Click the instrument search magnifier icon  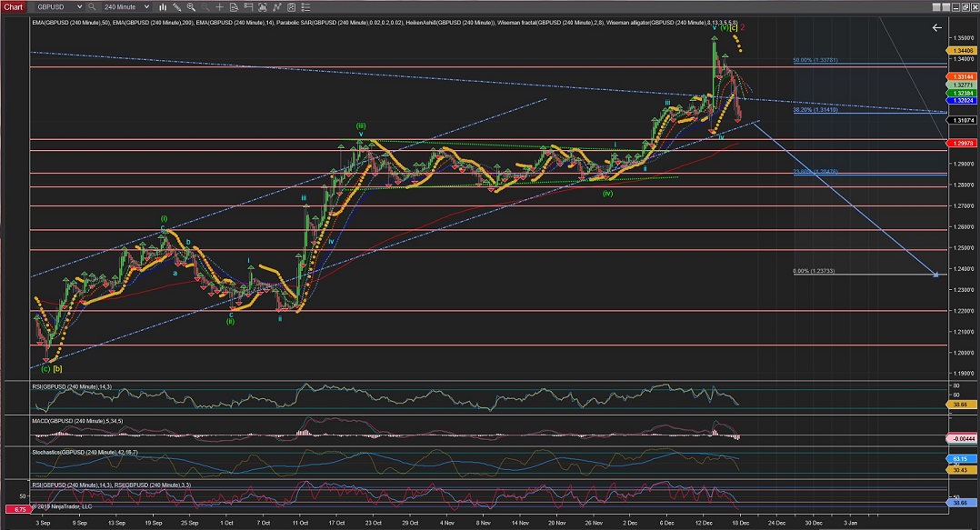click(x=92, y=7)
